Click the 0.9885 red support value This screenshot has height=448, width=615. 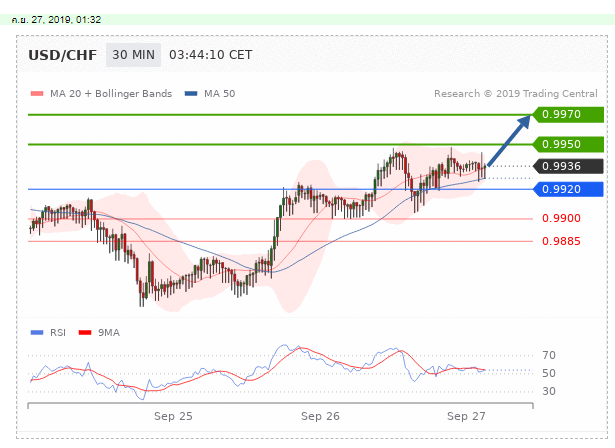pos(561,241)
